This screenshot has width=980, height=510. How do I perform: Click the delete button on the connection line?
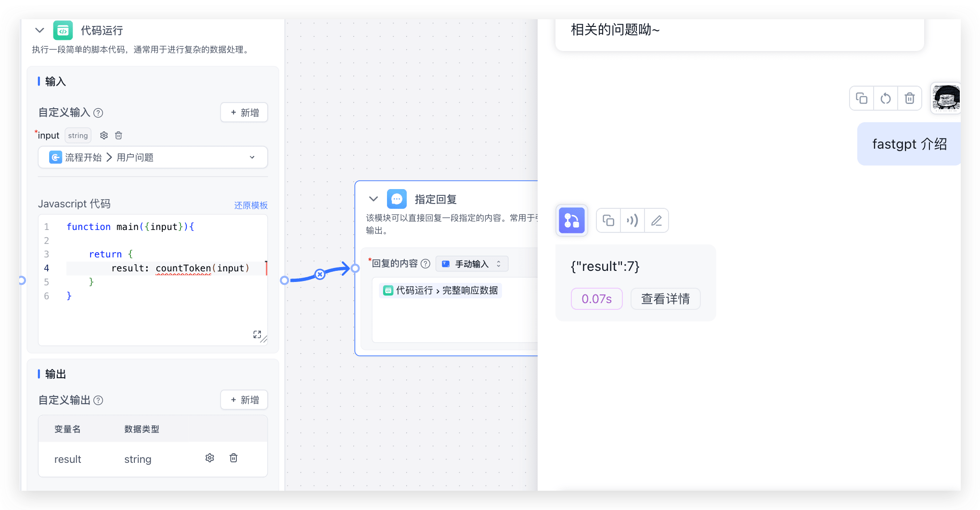tap(320, 275)
